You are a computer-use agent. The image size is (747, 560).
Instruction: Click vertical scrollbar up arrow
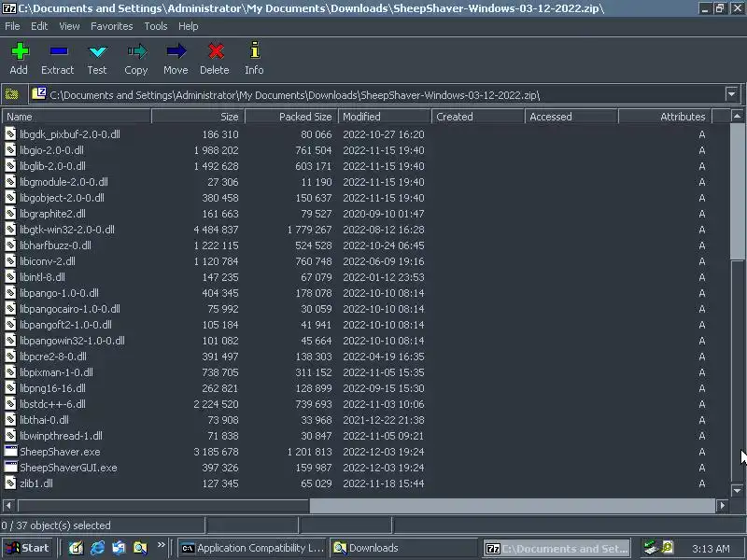coord(737,116)
